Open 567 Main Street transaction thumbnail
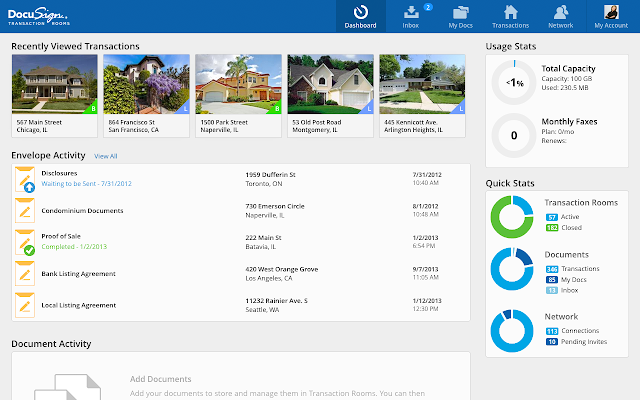640x400 pixels. pyautogui.click(x=54, y=83)
